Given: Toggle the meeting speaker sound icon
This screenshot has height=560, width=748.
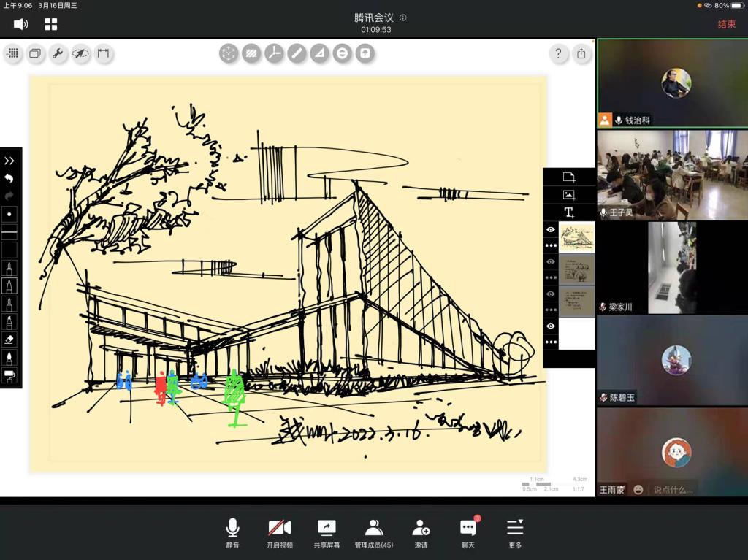Looking at the screenshot, I should pos(20,24).
